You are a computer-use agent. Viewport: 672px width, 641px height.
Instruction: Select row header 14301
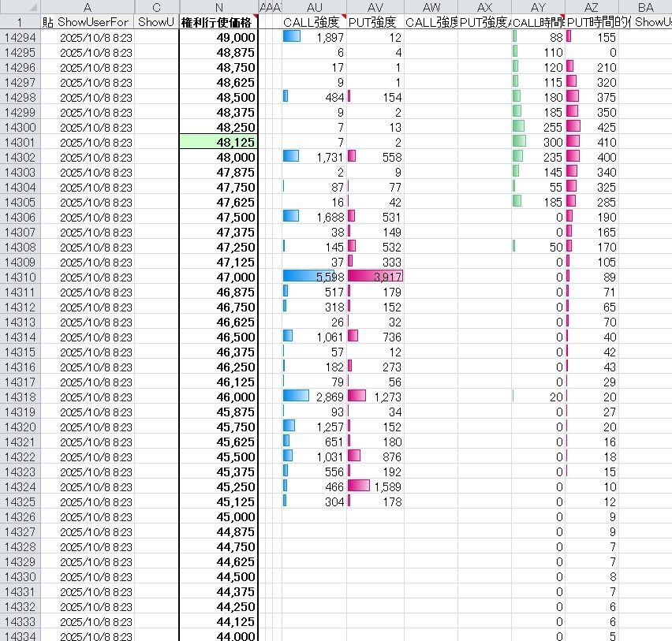coord(20,142)
